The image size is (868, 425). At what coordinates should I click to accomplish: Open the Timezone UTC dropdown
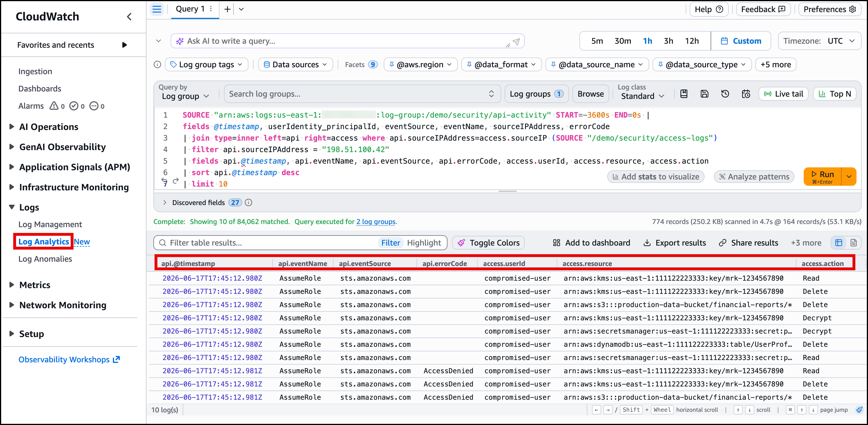click(x=819, y=41)
